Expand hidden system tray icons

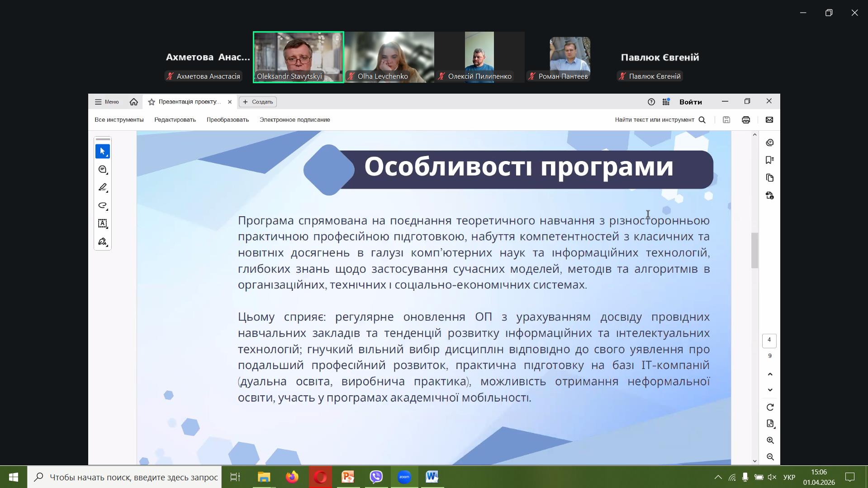(718, 477)
